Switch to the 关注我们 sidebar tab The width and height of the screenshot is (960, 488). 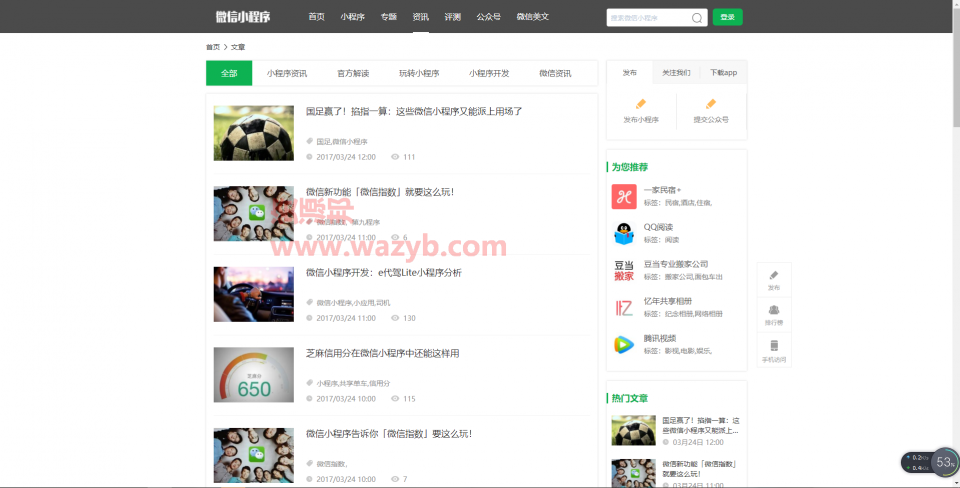(x=677, y=72)
